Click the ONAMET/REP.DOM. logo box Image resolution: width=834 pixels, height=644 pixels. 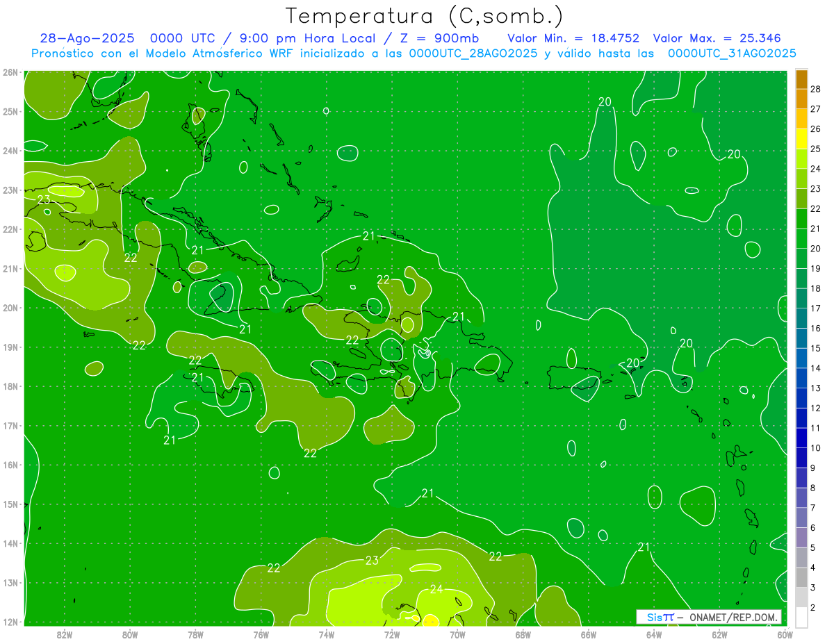[709, 617]
